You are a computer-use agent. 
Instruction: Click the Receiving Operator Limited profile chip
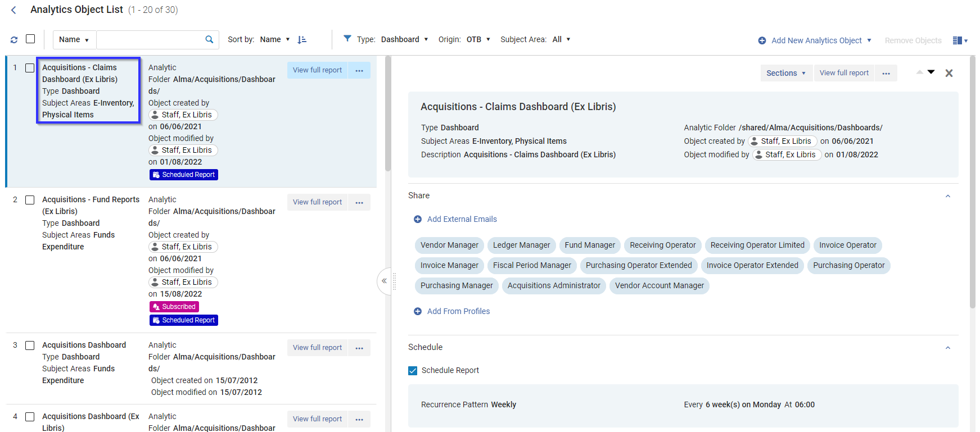click(757, 245)
